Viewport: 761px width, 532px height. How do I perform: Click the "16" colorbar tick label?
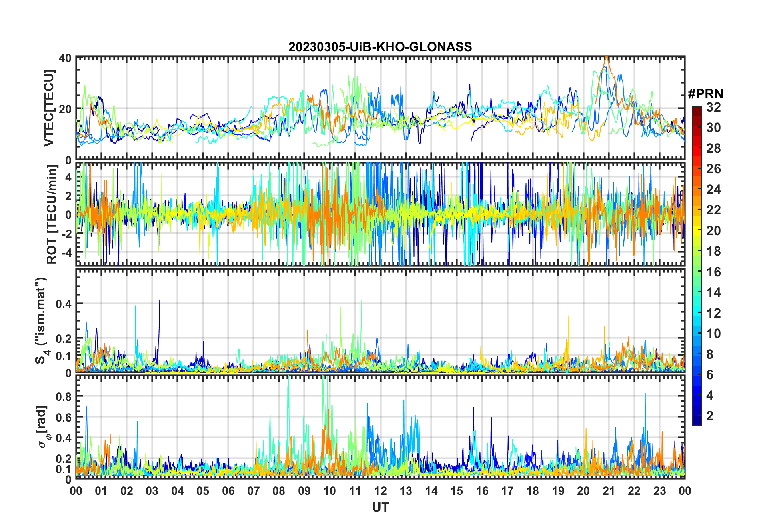[713, 272]
